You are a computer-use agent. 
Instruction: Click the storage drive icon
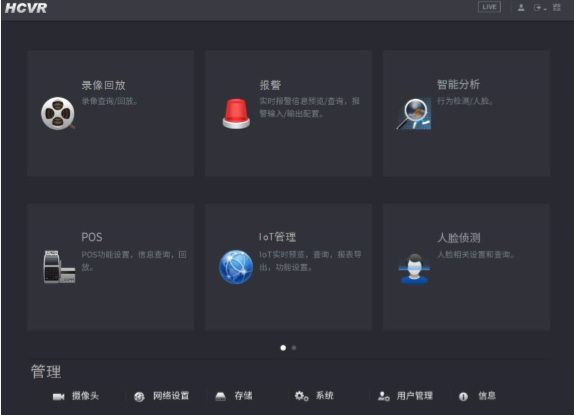tap(220, 396)
